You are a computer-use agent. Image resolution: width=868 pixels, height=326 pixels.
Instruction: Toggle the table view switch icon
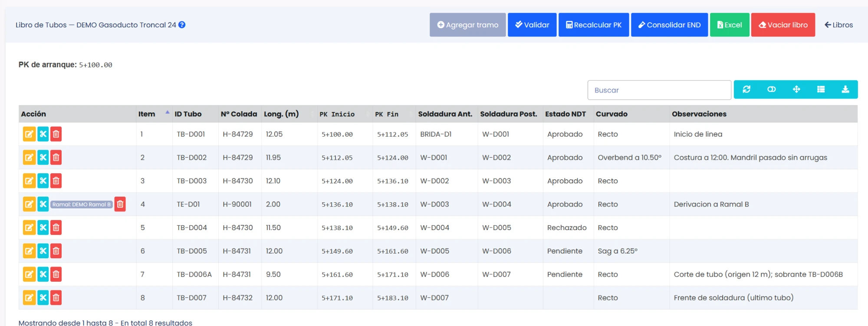[x=771, y=89]
